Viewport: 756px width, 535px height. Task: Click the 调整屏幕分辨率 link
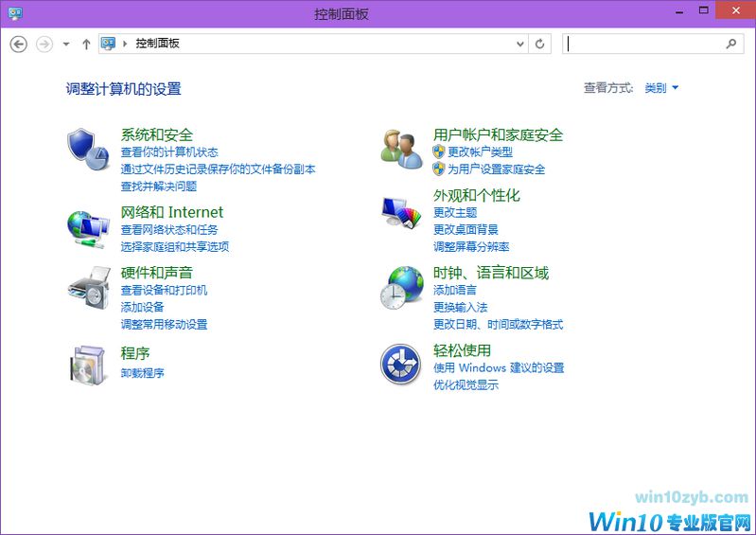[471, 246]
